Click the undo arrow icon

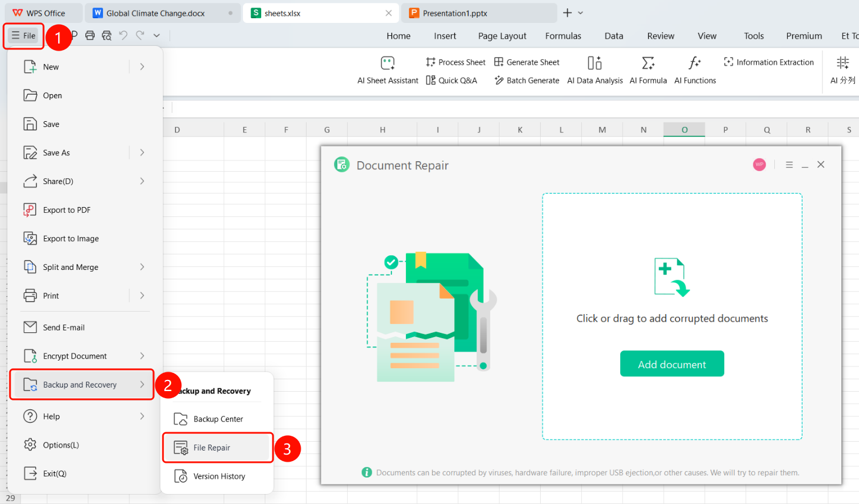click(x=123, y=35)
